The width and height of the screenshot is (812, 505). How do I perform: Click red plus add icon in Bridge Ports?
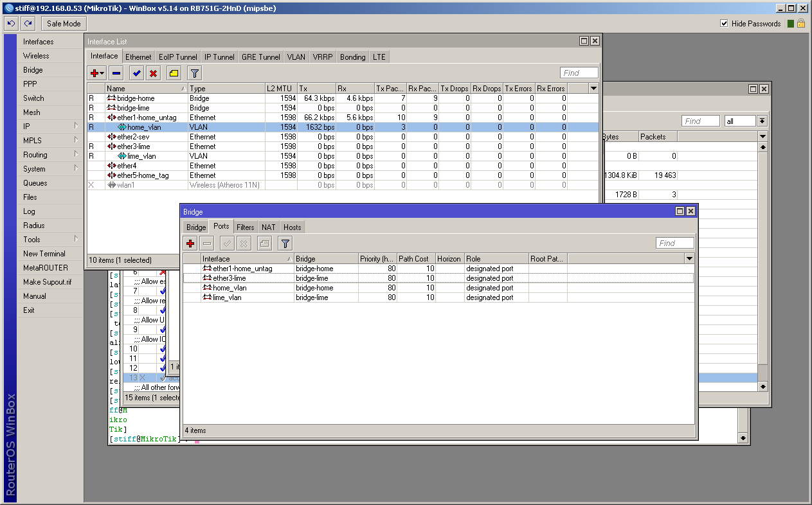click(x=190, y=243)
